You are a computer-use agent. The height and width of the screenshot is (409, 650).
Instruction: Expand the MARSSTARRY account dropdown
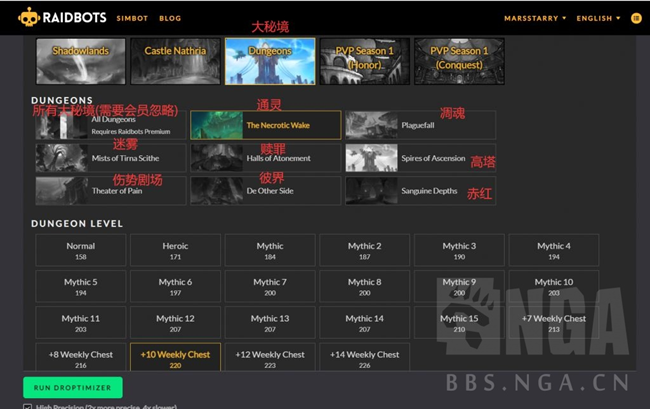pyautogui.click(x=535, y=18)
